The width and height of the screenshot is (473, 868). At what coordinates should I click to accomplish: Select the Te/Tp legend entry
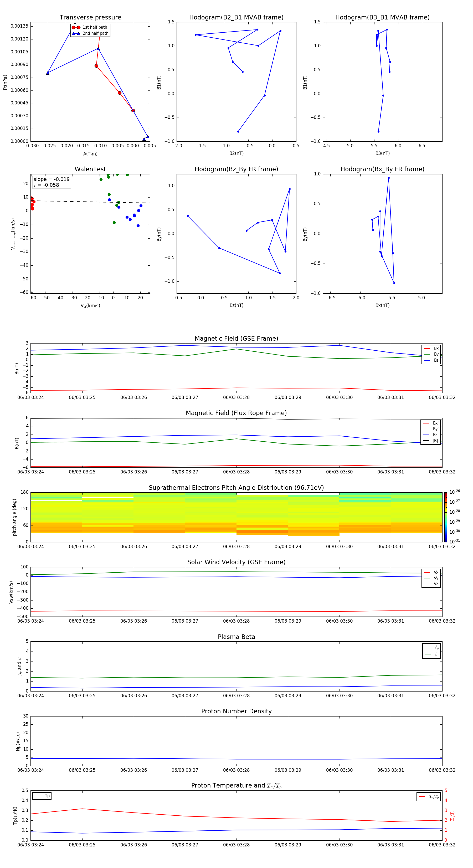point(429,796)
